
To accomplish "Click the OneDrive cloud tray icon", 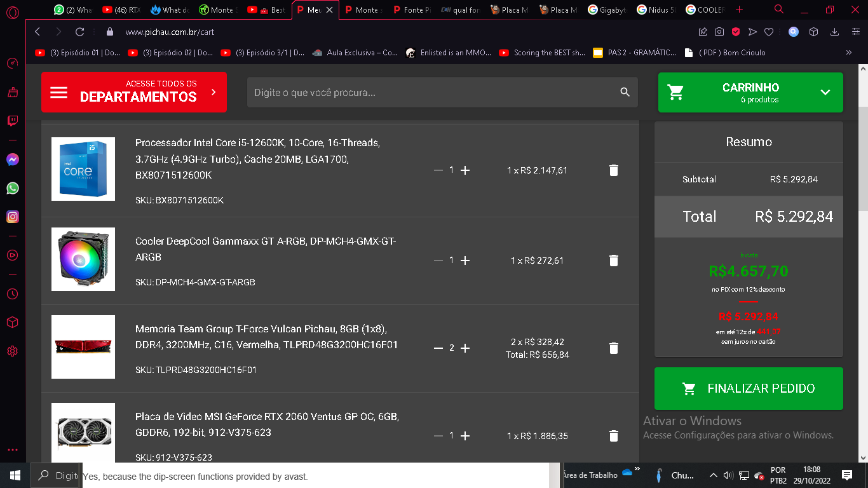I will click(x=627, y=473).
